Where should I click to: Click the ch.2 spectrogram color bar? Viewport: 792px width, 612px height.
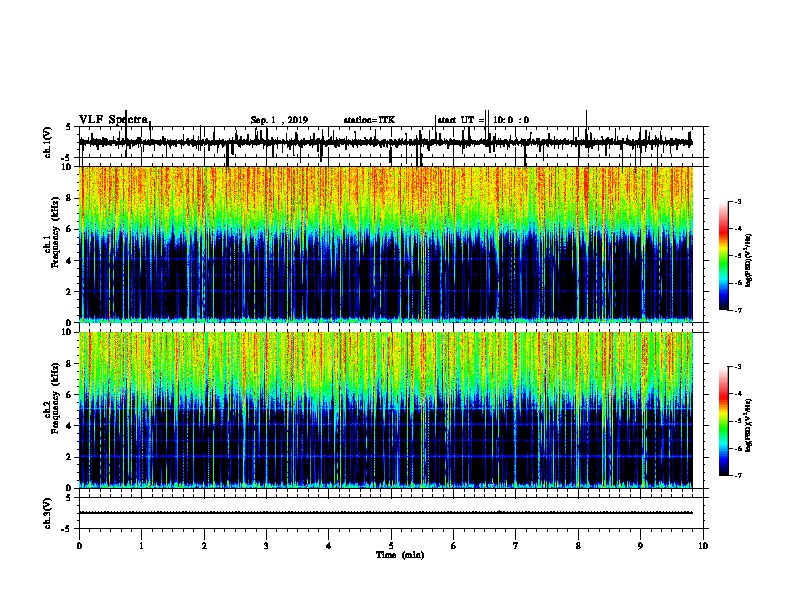[724, 421]
